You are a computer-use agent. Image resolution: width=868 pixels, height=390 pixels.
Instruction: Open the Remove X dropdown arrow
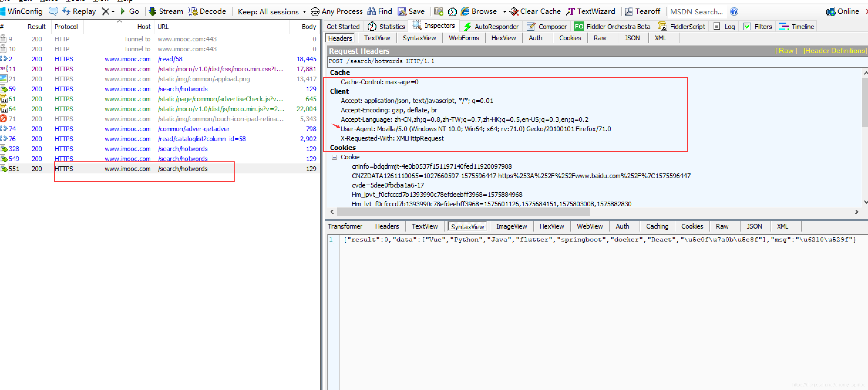[113, 12]
